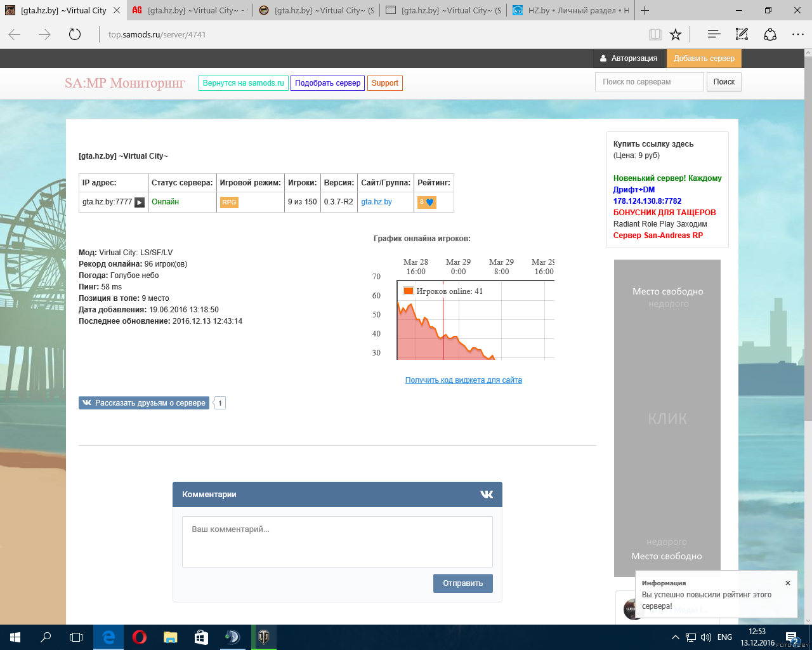
Task: Click Вернутся на samods.ru link
Action: point(244,83)
